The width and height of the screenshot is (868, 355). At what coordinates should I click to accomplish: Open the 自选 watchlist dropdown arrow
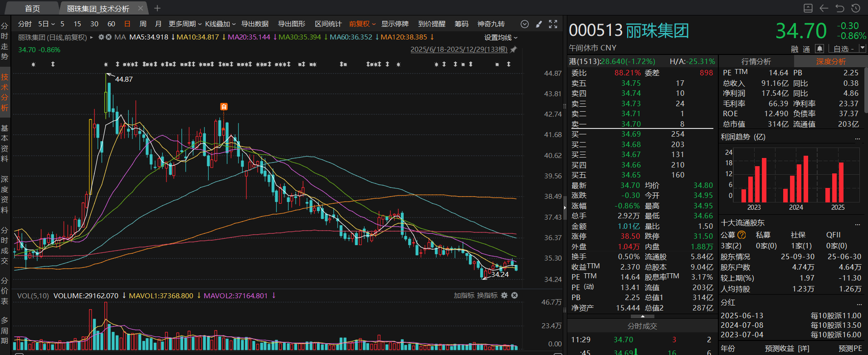pos(862,49)
